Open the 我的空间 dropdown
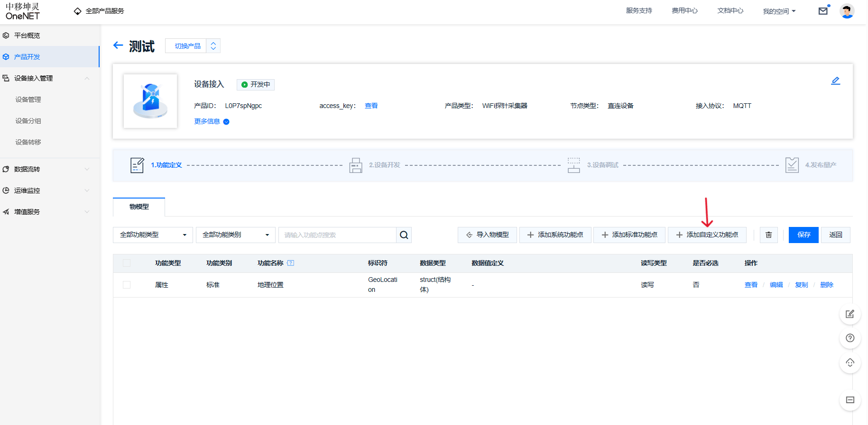The width and height of the screenshot is (868, 425). [779, 11]
